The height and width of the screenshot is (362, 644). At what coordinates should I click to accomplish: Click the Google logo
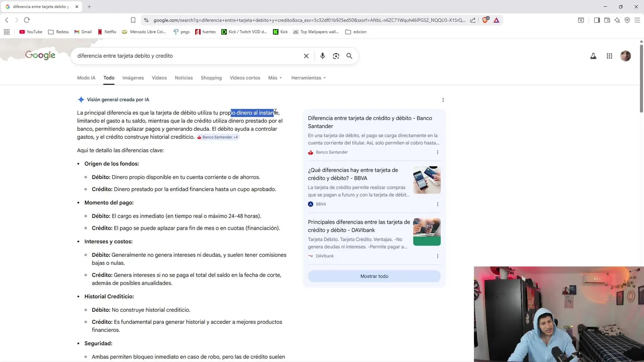tap(40, 55)
